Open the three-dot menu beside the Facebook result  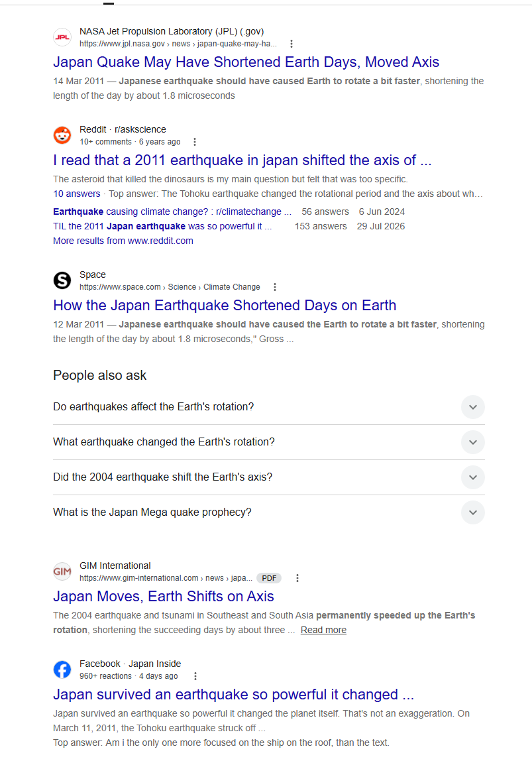point(195,676)
